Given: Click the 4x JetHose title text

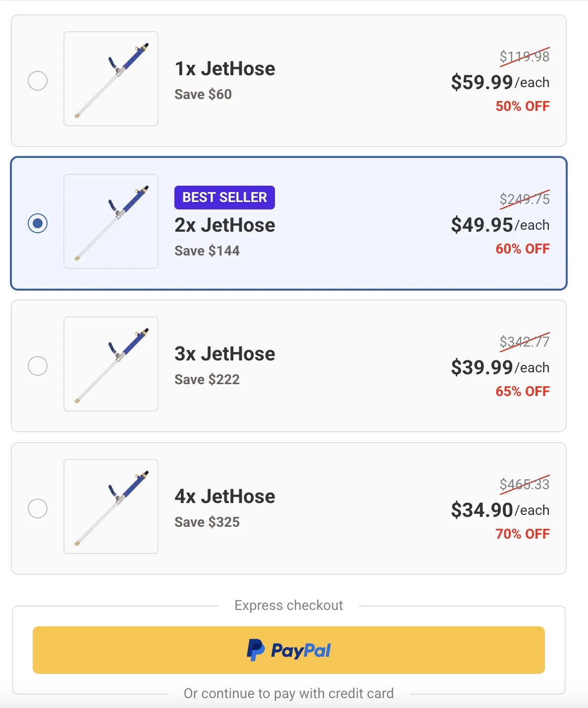Looking at the screenshot, I should (225, 497).
